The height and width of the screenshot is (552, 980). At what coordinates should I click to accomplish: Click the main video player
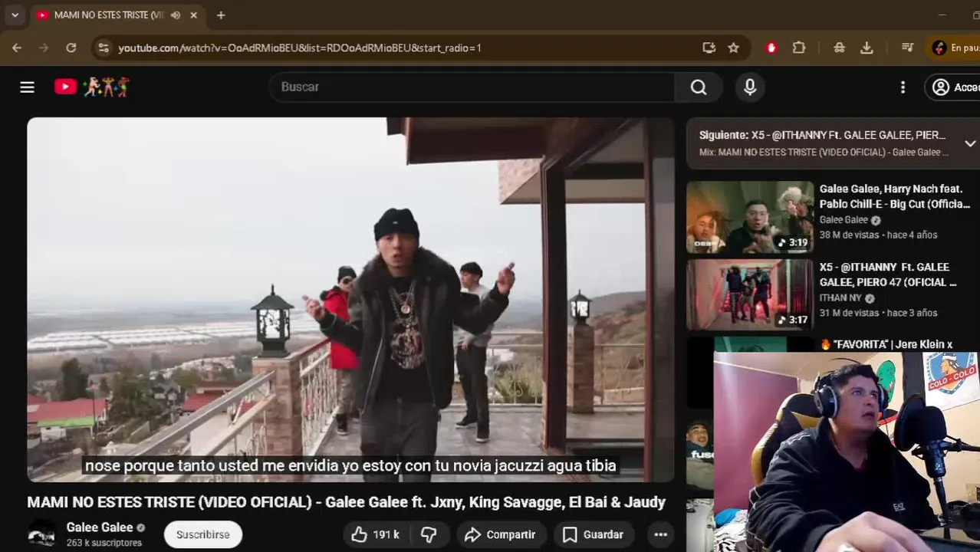[350, 300]
